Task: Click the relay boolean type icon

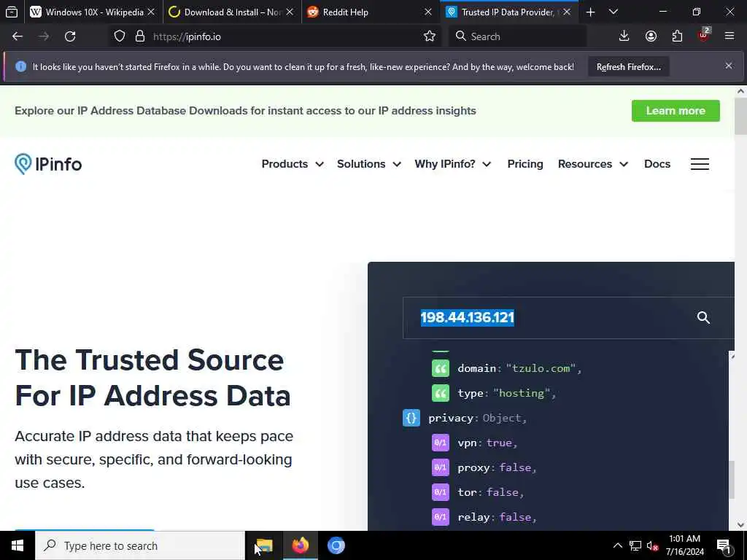Action: click(440, 517)
